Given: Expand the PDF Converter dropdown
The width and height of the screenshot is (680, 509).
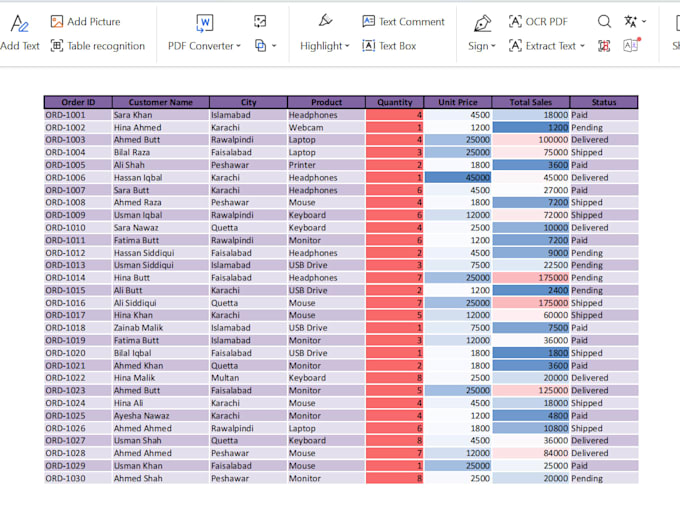Looking at the screenshot, I should tap(239, 46).
